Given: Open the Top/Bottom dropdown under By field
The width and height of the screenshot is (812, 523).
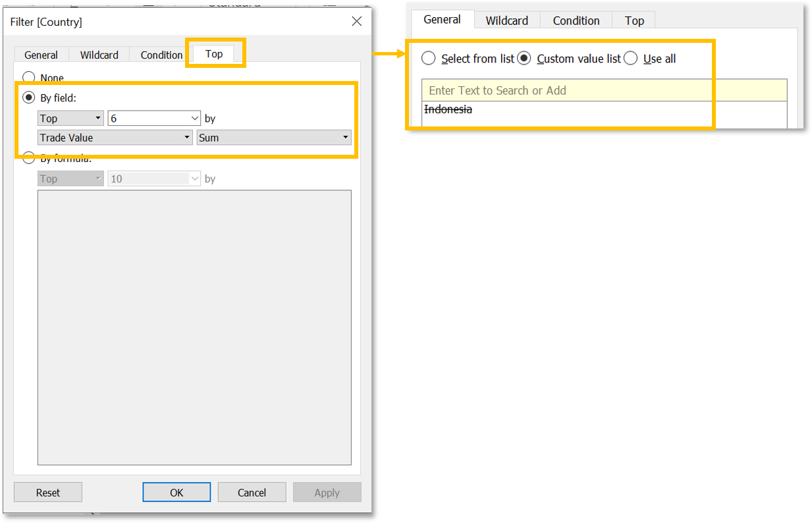Looking at the screenshot, I should click(x=70, y=119).
